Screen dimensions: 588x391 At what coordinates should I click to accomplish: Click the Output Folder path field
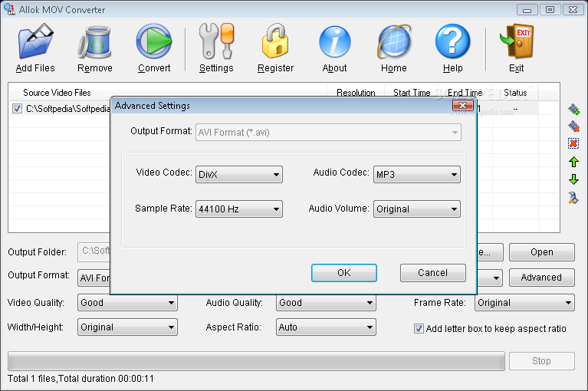pyautogui.click(x=94, y=252)
